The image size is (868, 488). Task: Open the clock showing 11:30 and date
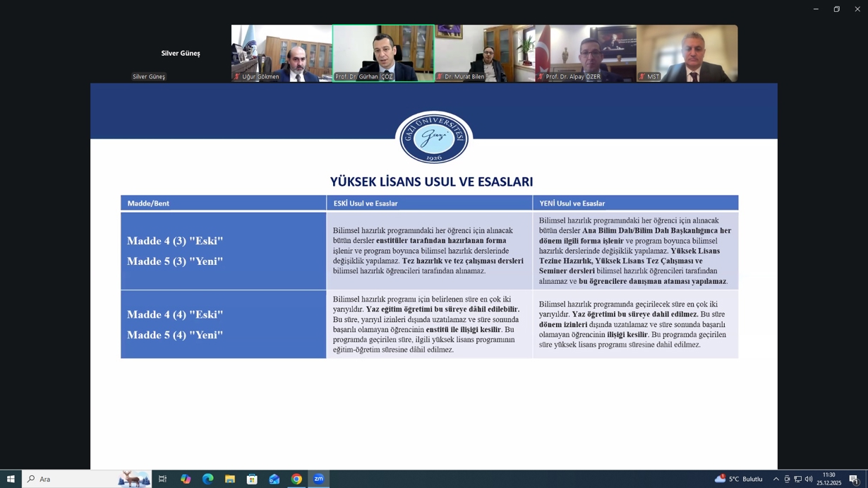828,479
